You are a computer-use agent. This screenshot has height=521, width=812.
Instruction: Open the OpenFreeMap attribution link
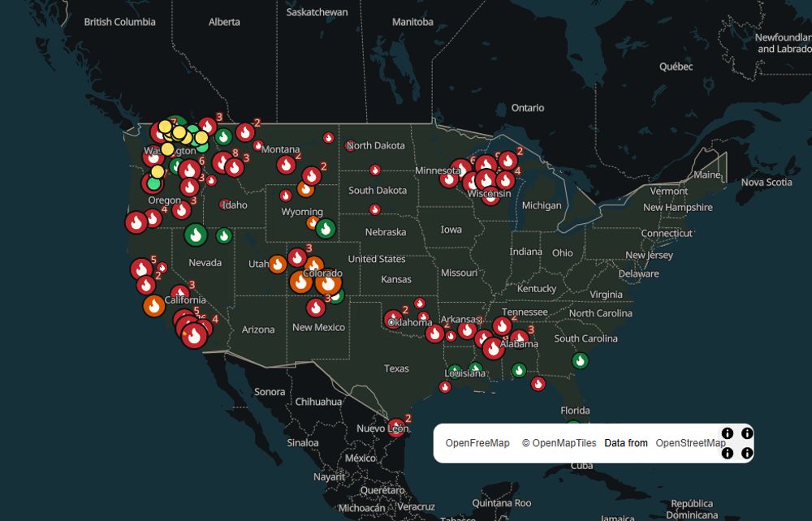[x=477, y=443]
